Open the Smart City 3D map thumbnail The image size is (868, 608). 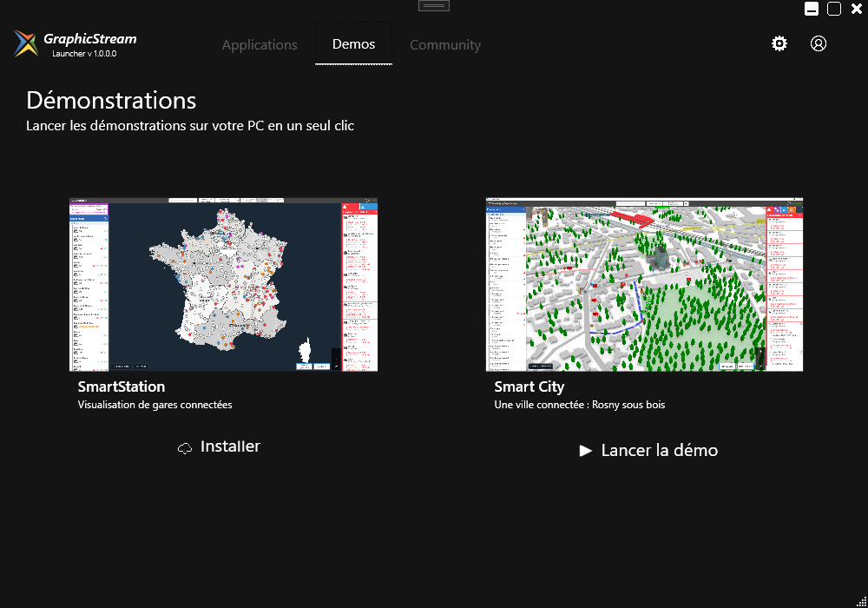644,284
